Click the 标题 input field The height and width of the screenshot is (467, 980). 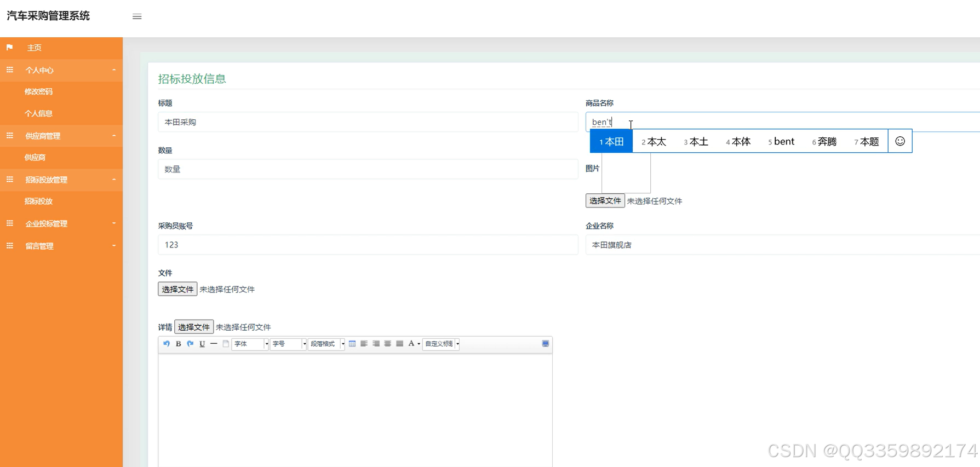click(368, 122)
